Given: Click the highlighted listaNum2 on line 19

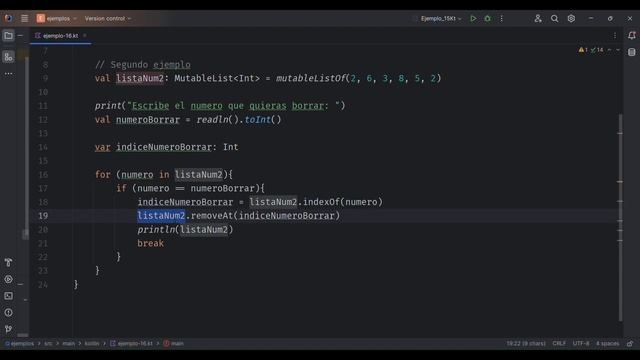Looking at the screenshot, I should click(x=161, y=216).
